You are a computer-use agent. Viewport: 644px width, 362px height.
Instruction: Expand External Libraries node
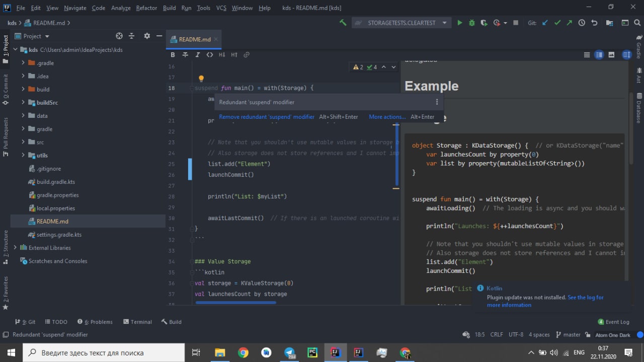tap(15, 247)
